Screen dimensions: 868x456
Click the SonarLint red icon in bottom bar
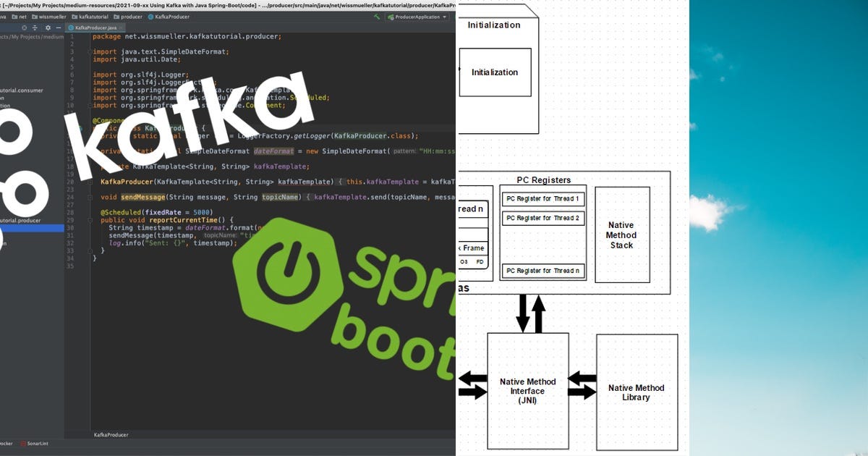point(23,443)
